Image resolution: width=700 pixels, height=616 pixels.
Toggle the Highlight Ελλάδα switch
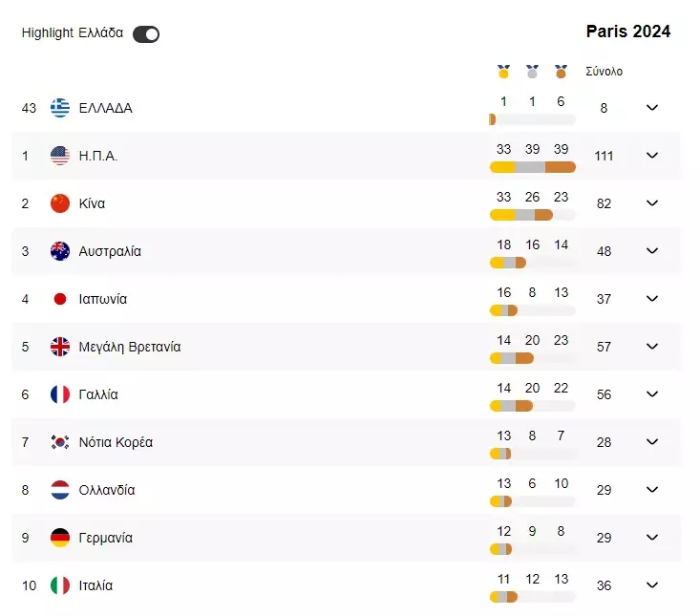coord(146,34)
